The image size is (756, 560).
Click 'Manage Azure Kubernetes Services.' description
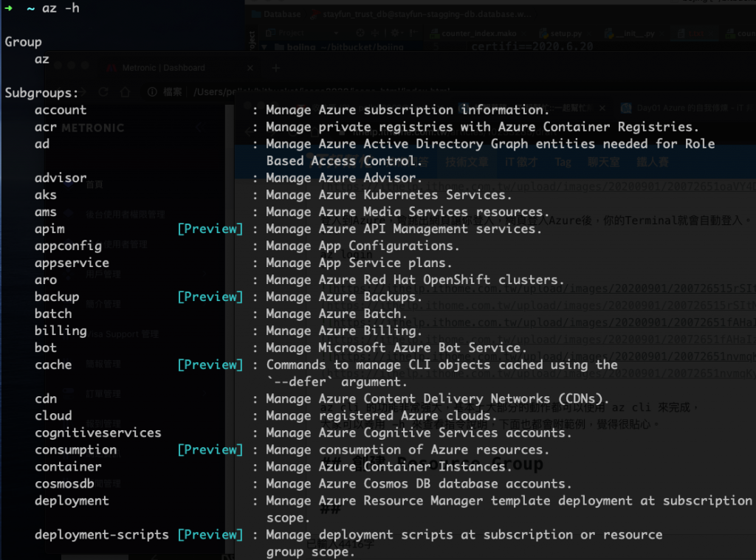[x=388, y=195]
